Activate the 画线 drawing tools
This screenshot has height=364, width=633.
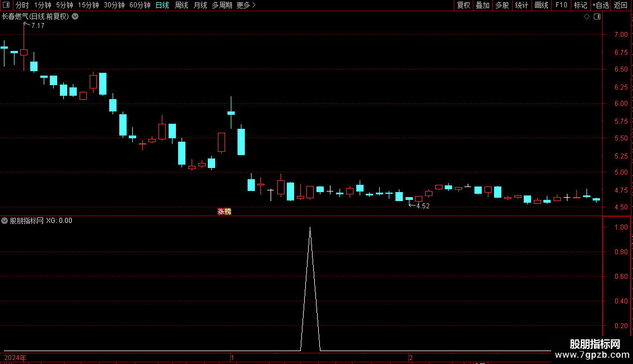click(x=541, y=5)
